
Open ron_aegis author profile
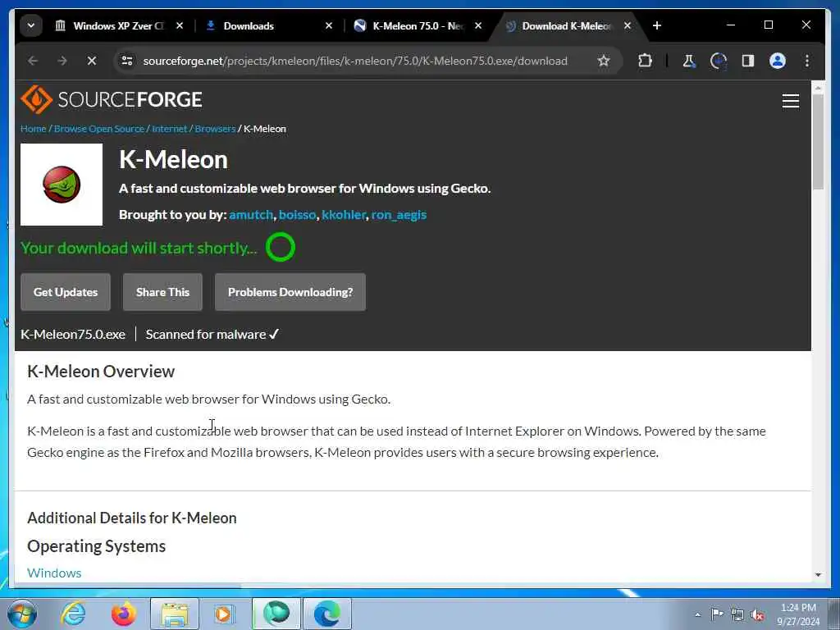point(399,215)
